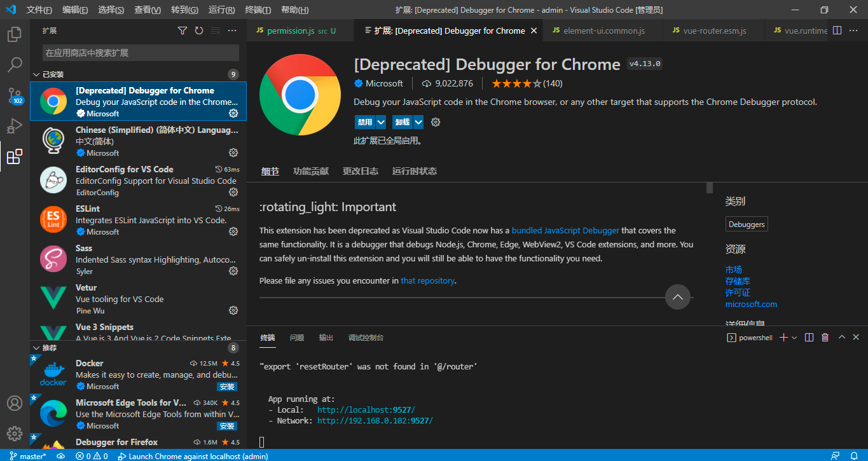Viewport: 868px width, 461px height.
Task: Click master* branch in status bar
Action: click(28, 456)
